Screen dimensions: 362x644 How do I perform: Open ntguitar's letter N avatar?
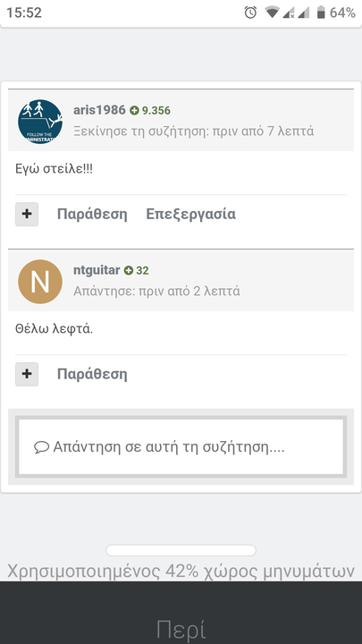tap(40, 282)
